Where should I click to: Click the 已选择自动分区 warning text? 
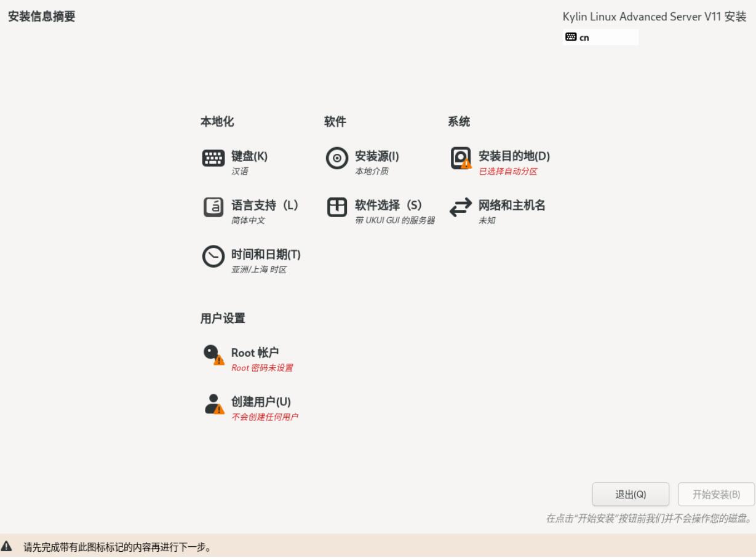click(507, 172)
